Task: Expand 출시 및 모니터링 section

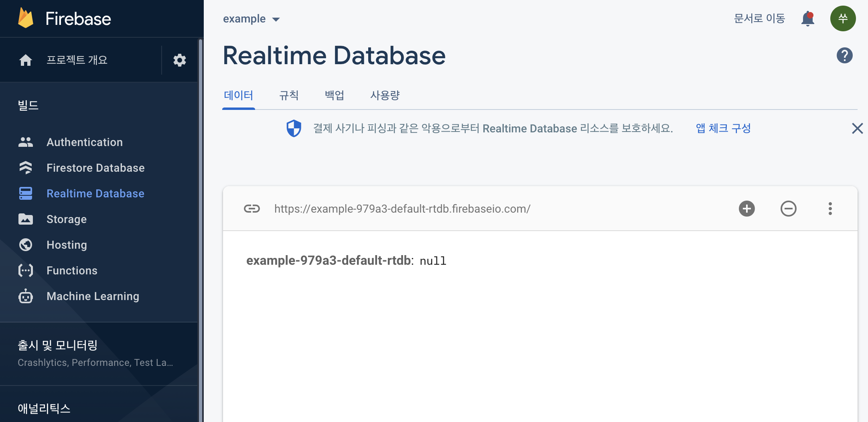Action: (58, 345)
